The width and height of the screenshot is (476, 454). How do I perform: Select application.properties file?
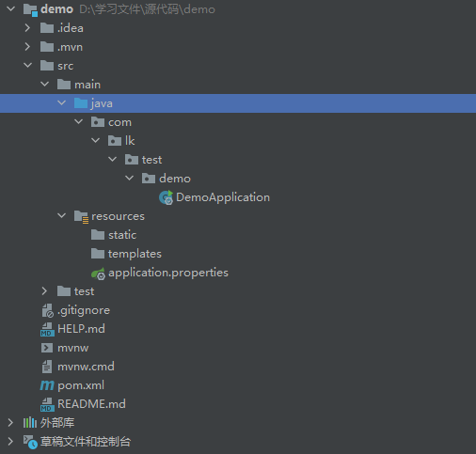pyautogui.click(x=168, y=273)
